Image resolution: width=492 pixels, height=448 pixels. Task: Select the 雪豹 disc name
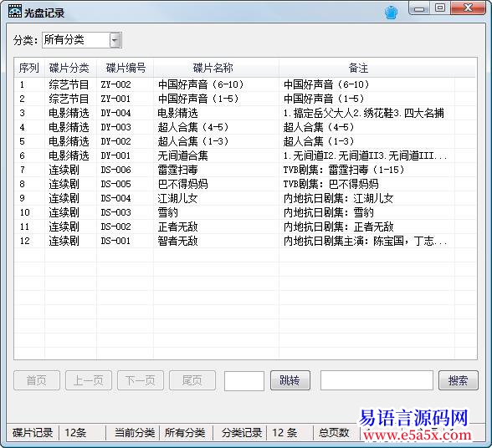pos(168,212)
